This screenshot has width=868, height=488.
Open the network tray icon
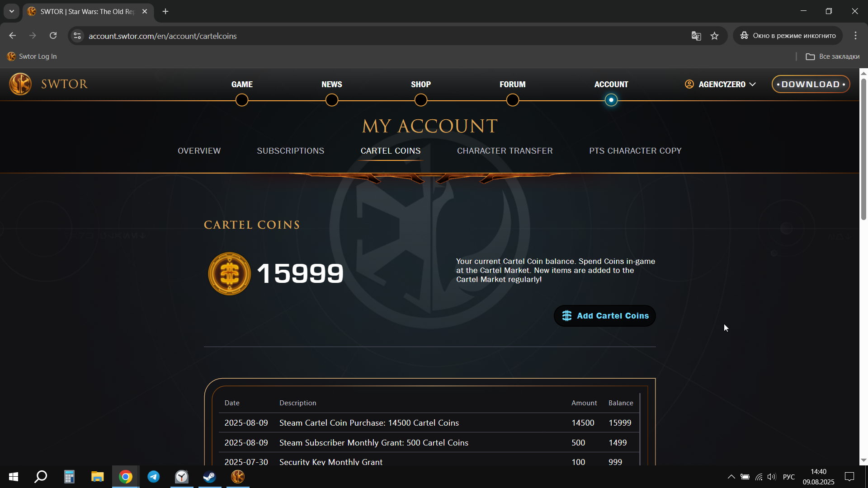(x=759, y=477)
